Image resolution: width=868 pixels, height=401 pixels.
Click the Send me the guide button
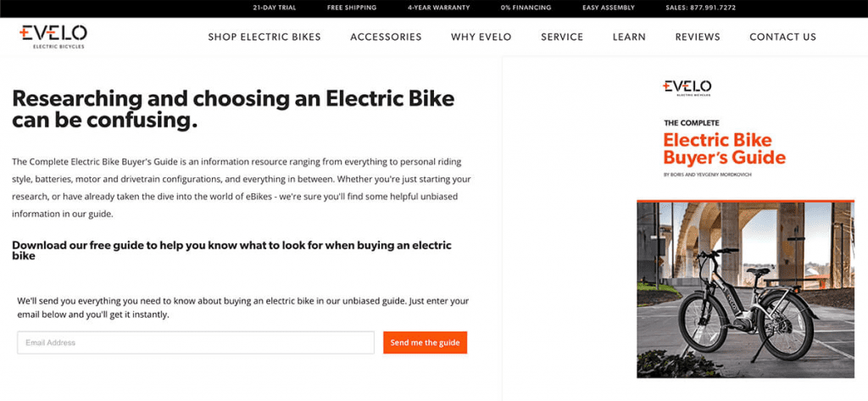426,343
